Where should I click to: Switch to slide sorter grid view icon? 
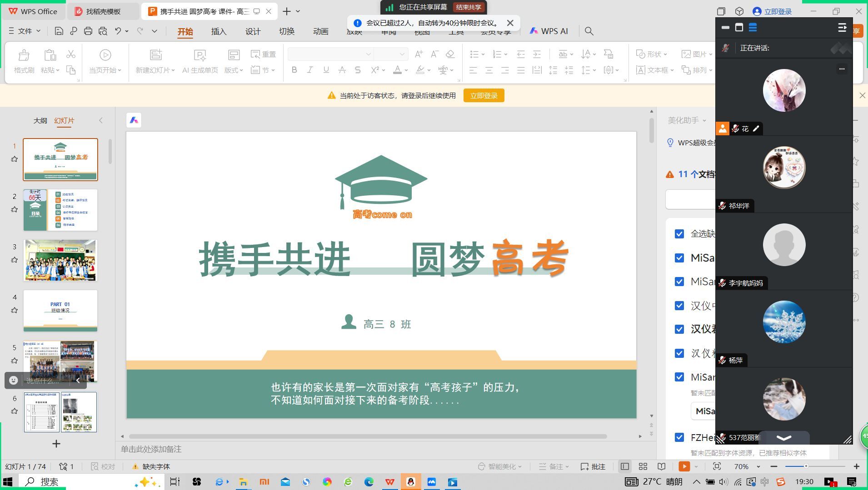point(643,466)
